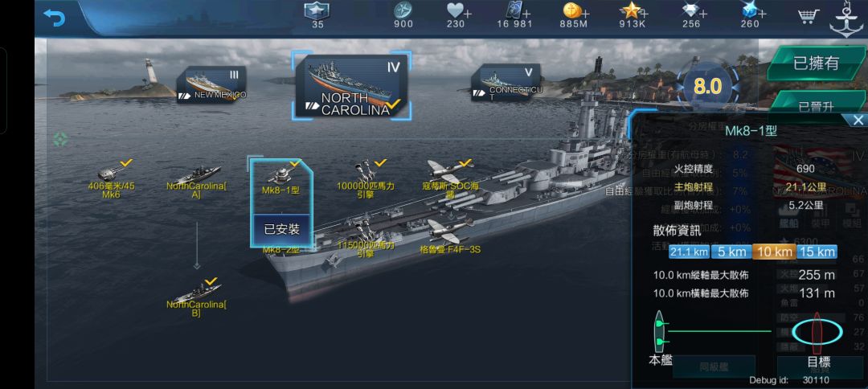Click the 已擁有 owned button

point(816,63)
